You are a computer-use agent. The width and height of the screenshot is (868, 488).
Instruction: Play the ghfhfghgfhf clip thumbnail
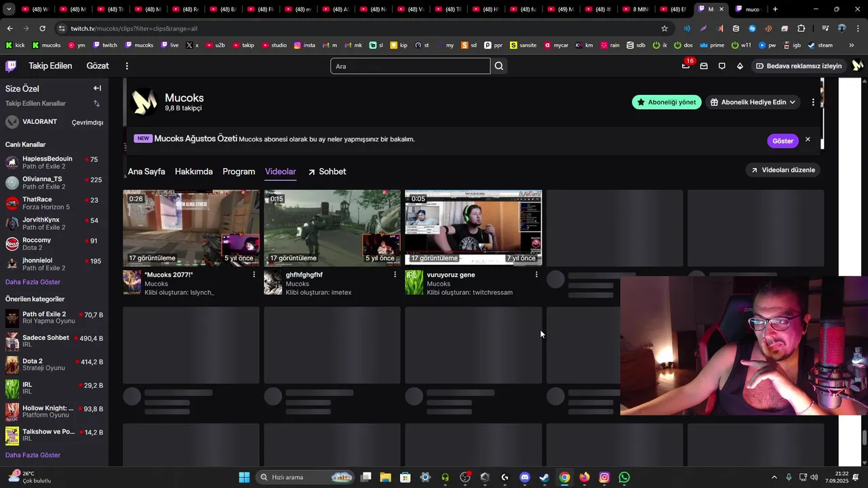point(332,228)
